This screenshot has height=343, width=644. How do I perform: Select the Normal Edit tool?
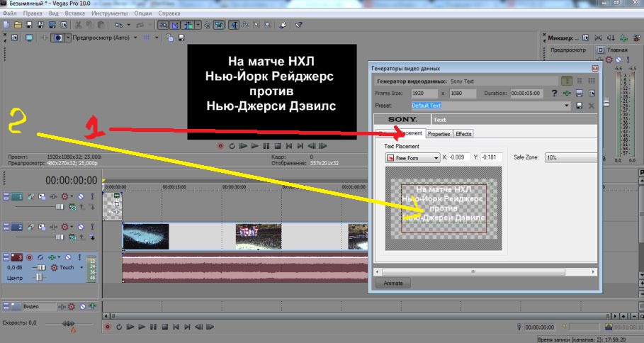(x=234, y=25)
